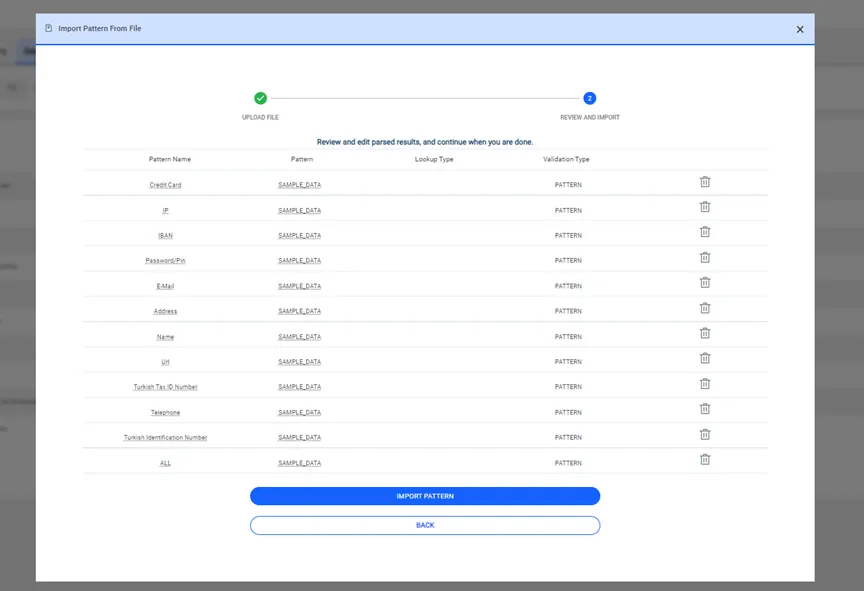This screenshot has width=864, height=591.
Task: Click the Pattern column header
Action: (x=302, y=159)
